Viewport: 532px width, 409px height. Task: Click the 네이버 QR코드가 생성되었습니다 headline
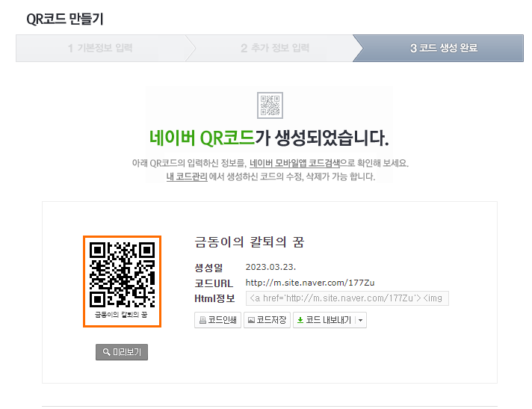click(269, 138)
